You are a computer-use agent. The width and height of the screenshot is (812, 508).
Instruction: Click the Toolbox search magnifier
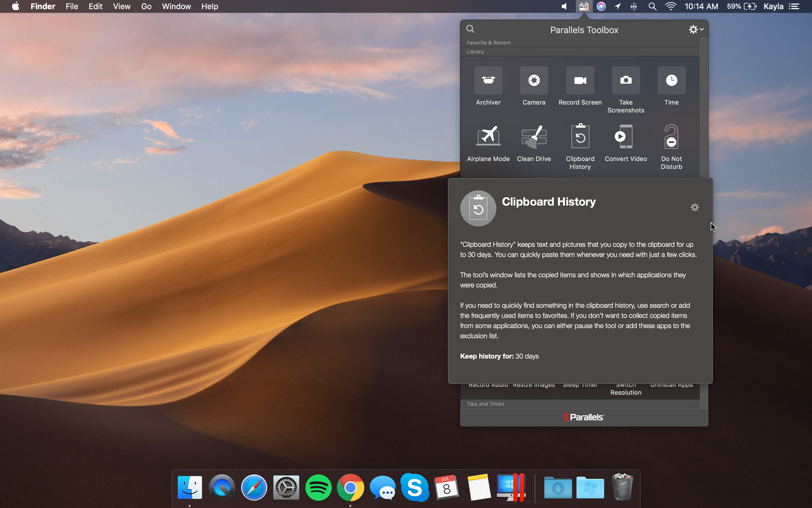471,29
